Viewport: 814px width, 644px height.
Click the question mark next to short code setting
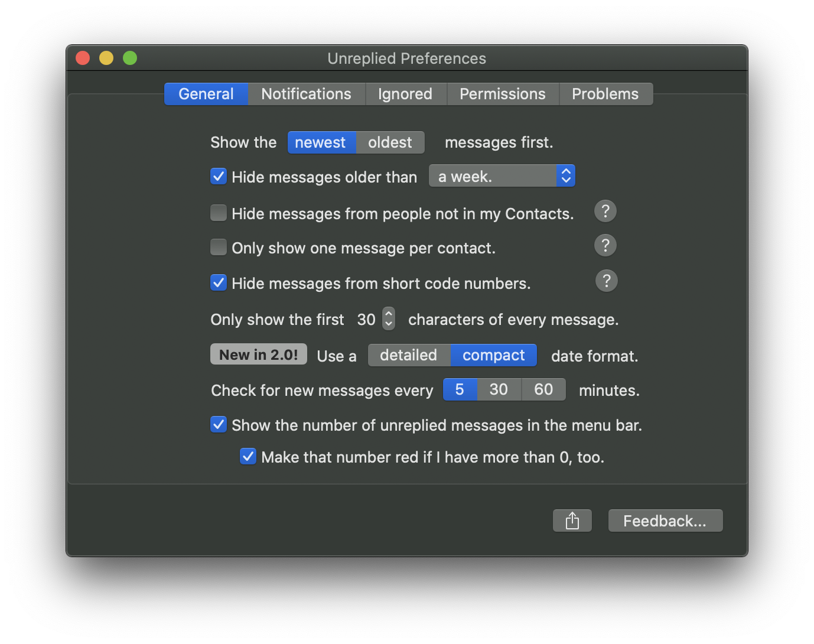[606, 281]
